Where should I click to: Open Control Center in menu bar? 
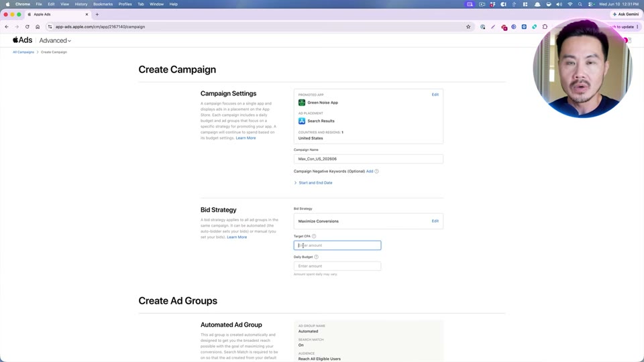[591, 4]
